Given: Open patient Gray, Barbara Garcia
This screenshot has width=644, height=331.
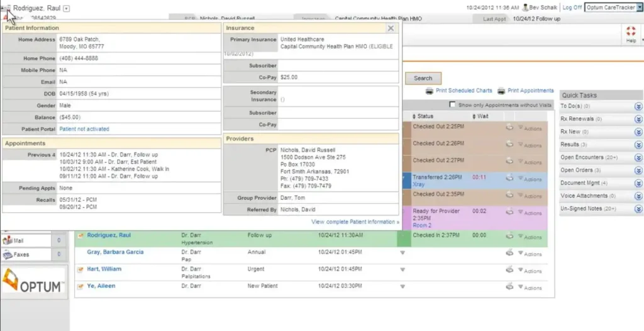Looking at the screenshot, I should point(116,252).
